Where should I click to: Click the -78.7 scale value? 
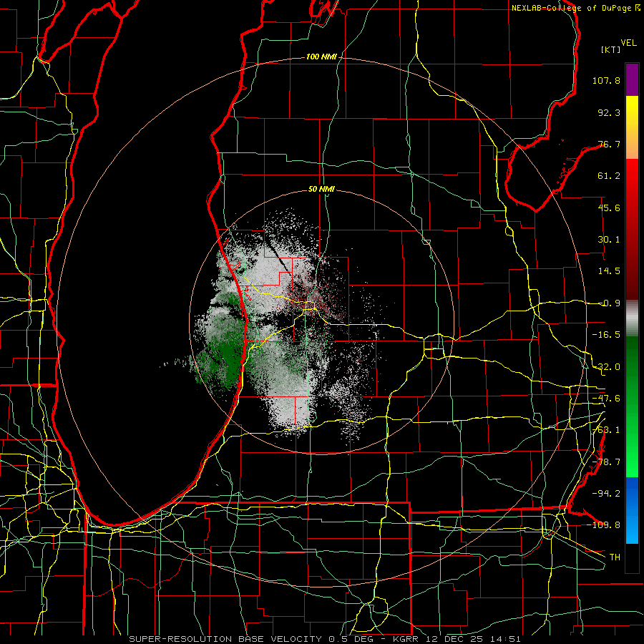[x=606, y=462]
